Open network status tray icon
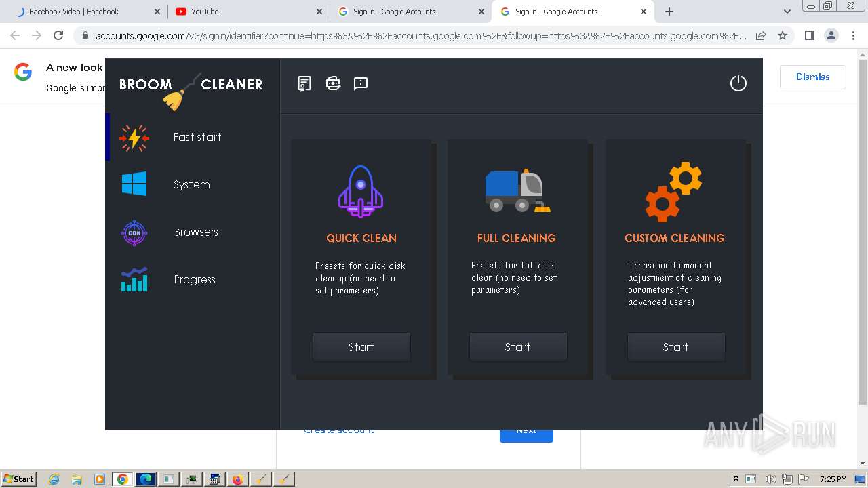The image size is (868, 488). [787, 479]
